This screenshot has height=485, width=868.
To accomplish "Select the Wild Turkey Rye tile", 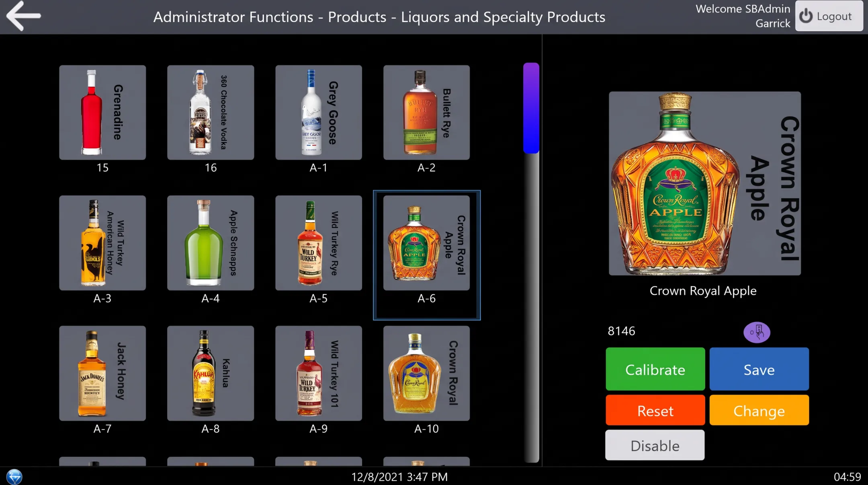I will pyautogui.click(x=319, y=243).
